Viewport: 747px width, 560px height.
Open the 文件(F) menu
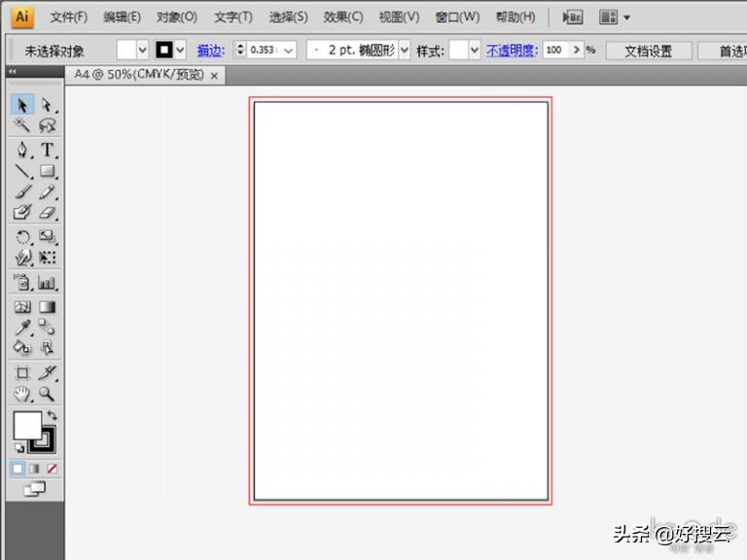click(68, 17)
